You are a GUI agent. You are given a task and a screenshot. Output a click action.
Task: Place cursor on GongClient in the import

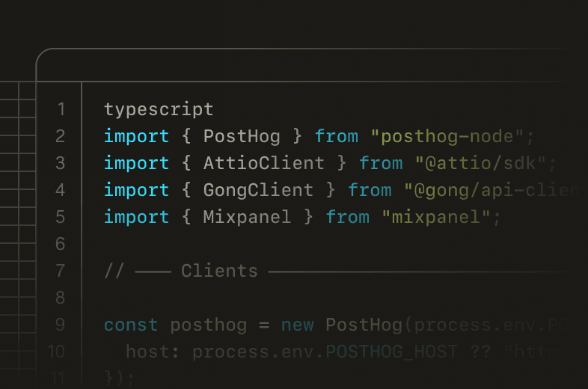point(258,191)
